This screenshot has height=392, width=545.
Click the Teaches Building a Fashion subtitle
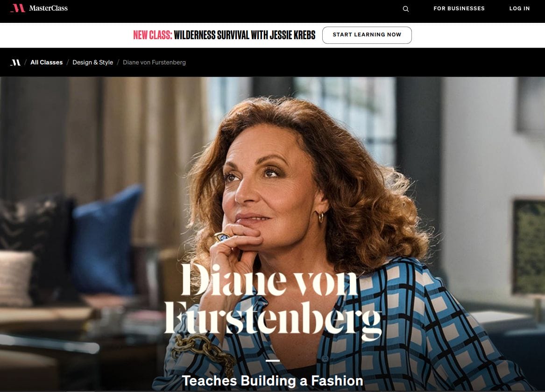click(x=273, y=380)
